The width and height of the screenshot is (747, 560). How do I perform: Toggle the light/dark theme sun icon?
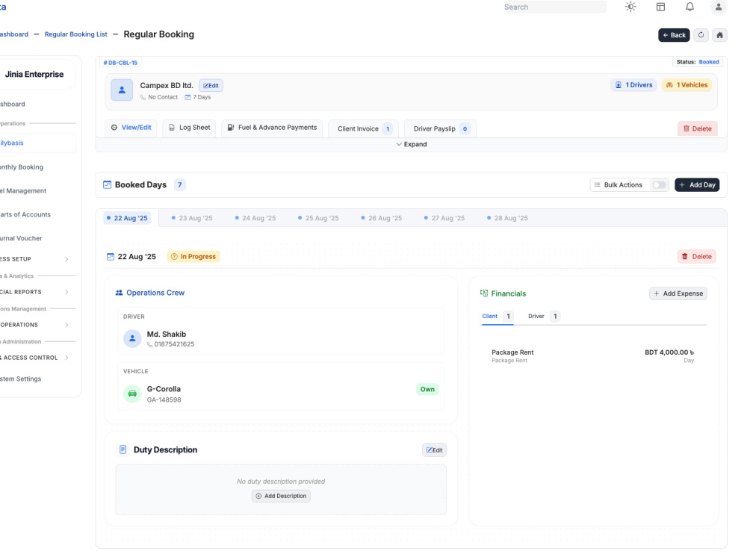tap(630, 7)
